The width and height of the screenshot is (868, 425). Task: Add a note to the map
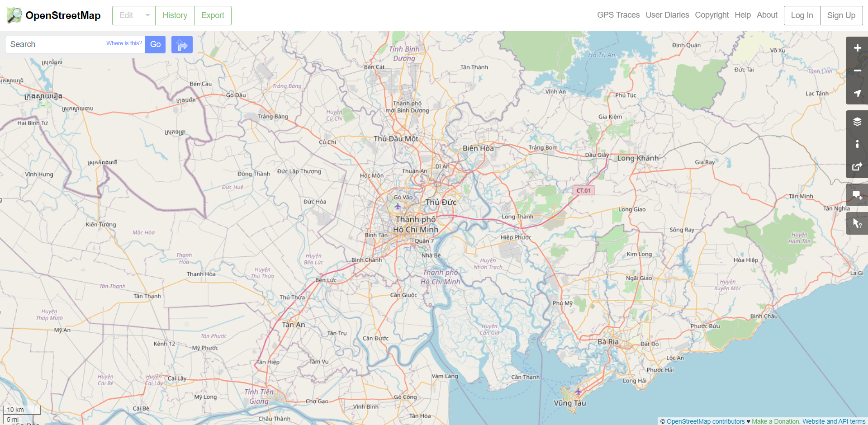click(x=857, y=195)
